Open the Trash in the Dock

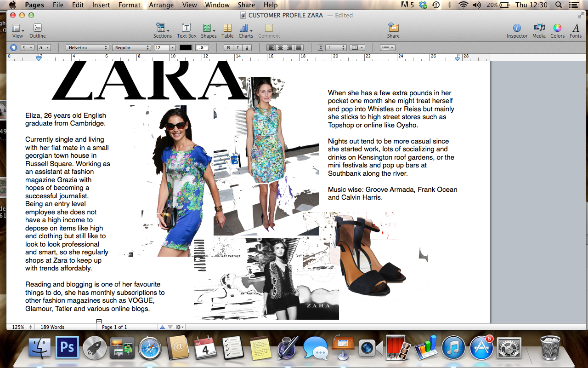pyautogui.click(x=550, y=347)
